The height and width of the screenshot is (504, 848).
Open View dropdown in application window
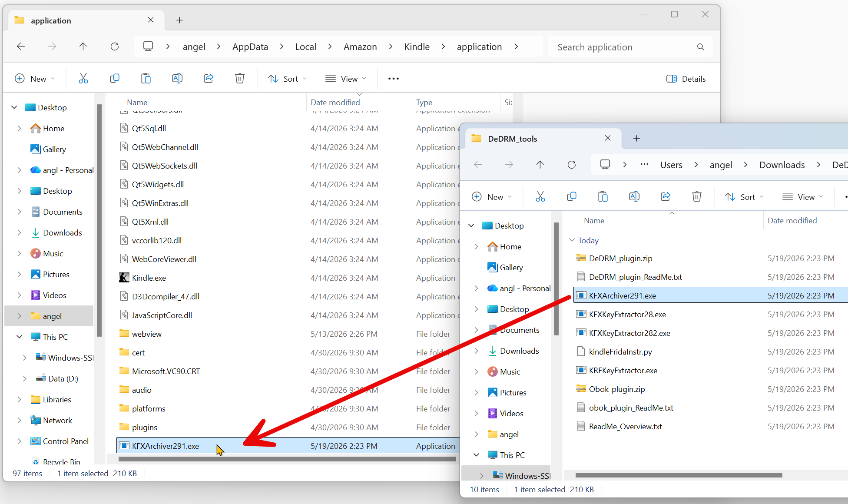[x=346, y=79]
